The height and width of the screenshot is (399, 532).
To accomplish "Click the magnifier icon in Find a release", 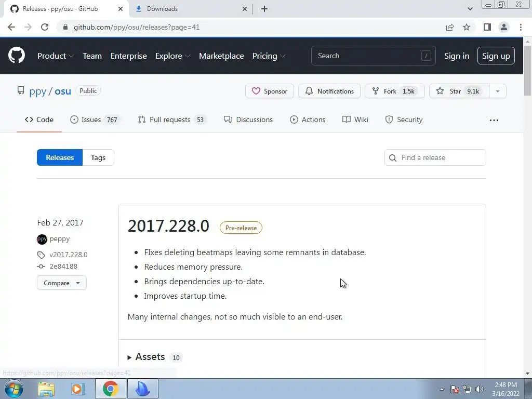I will click(393, 158).
